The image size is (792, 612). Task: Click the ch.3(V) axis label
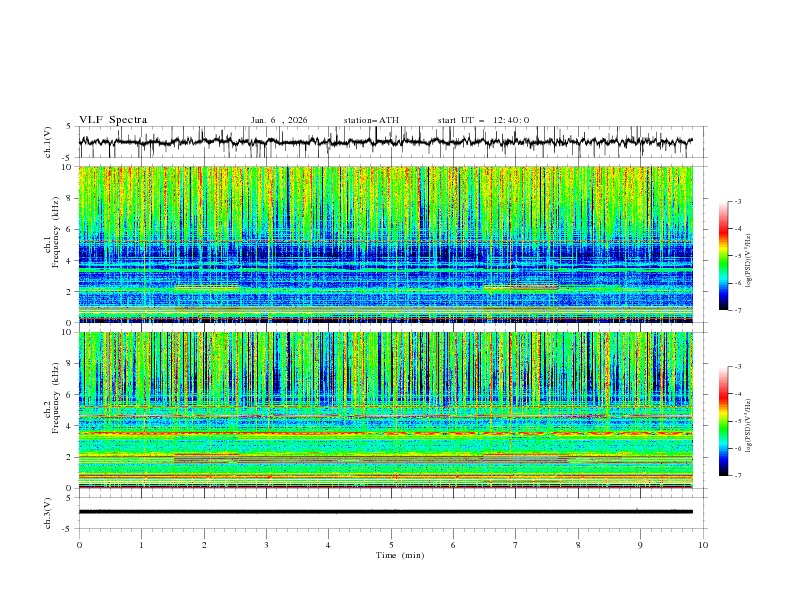(49, 511)
